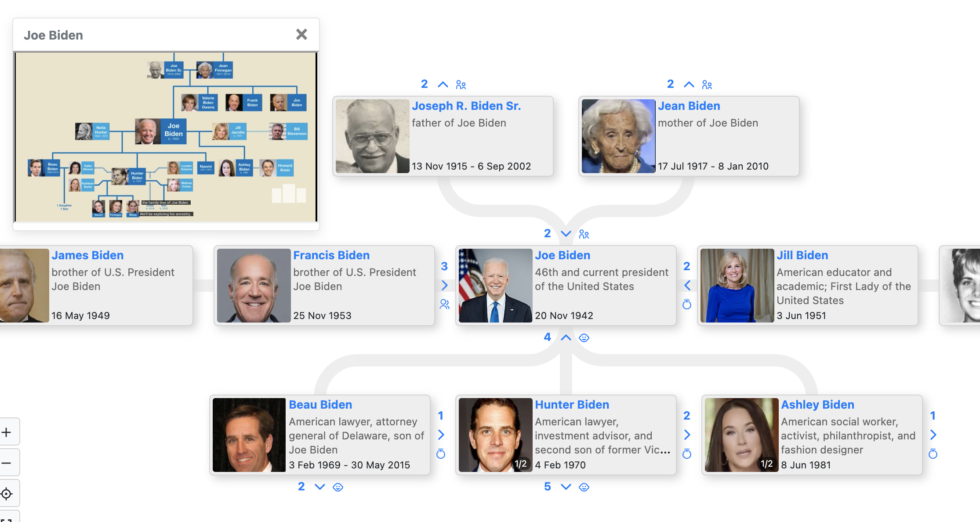The height and width of the screenshot is (522, 980).
Task: Close the Joe Biden image popup
Action: point(301,34)
